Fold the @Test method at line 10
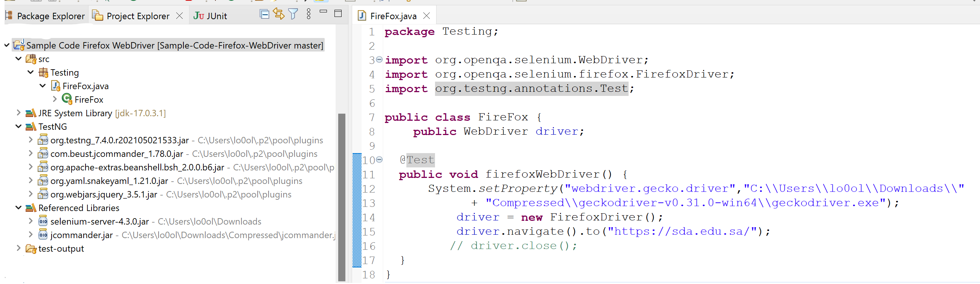Screen dimensions: 980x284 pos(379,159)
